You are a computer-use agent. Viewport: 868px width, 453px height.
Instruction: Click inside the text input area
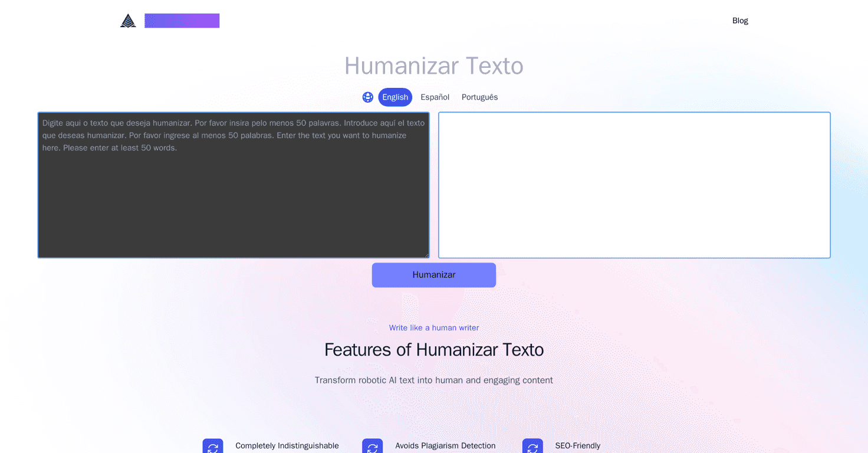233,185
